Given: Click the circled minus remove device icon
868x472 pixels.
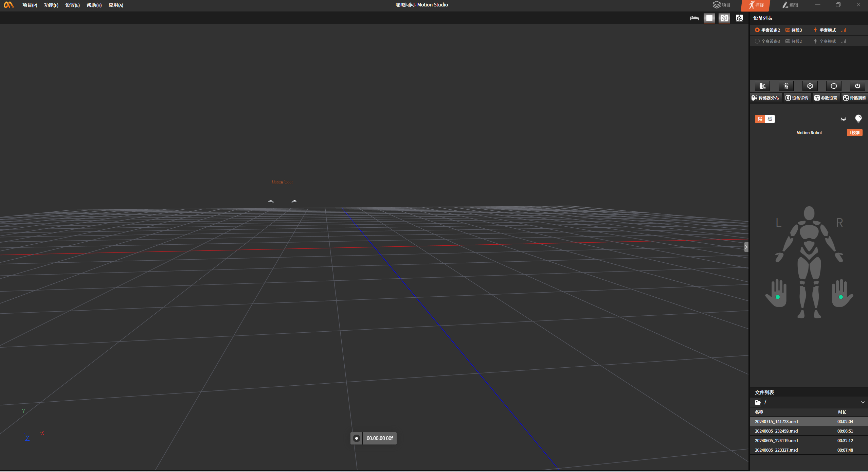Looking at the screenshot, I should click(x=834, y=86).
